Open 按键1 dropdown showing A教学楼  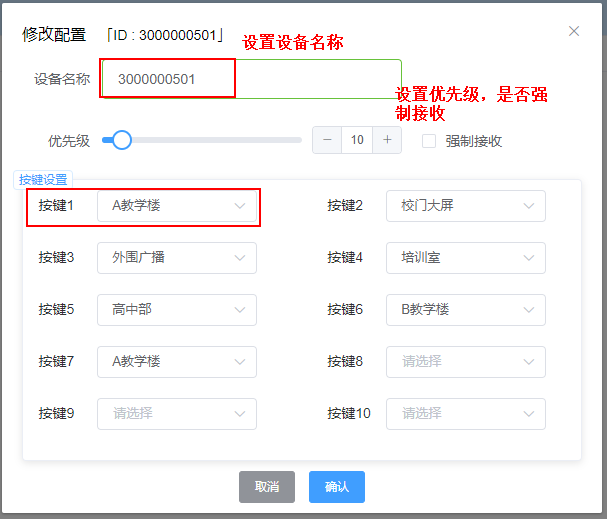point(176,206)
